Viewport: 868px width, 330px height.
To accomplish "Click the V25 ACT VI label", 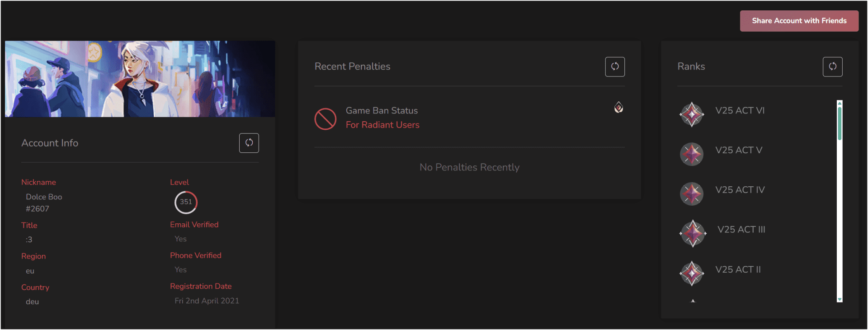I will click(x=740, y=111).
